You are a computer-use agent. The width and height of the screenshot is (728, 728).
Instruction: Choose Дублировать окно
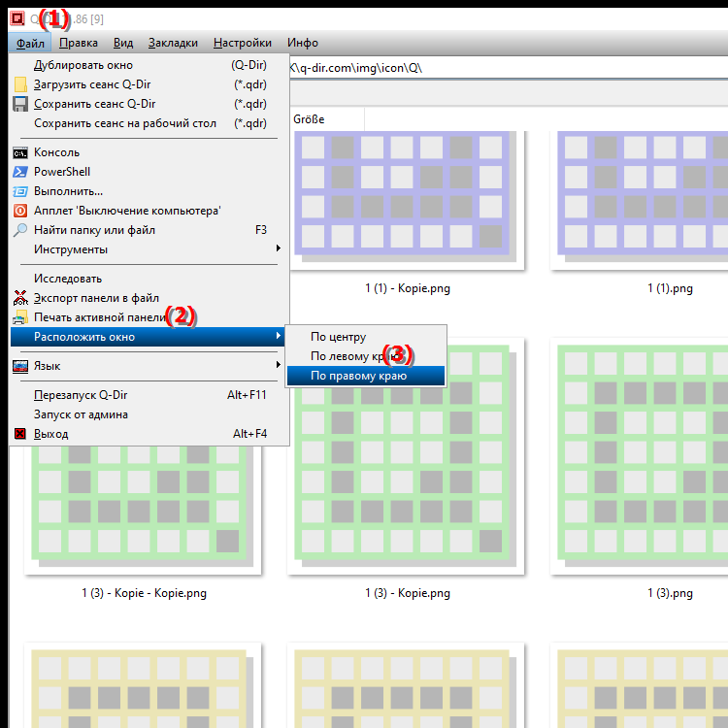pos(149,65)
